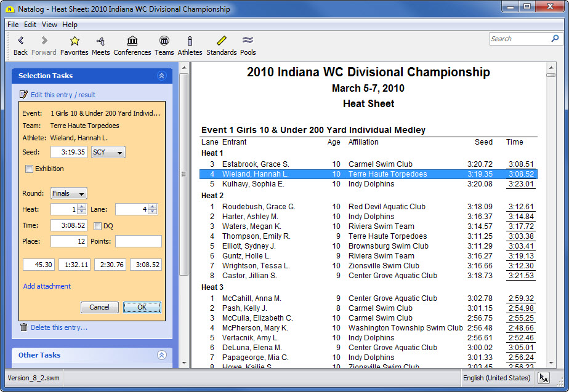This screenshot has height=392, width=569.
Task: Open the File menu
Action: pyautogui.click(x=13, y=25)
